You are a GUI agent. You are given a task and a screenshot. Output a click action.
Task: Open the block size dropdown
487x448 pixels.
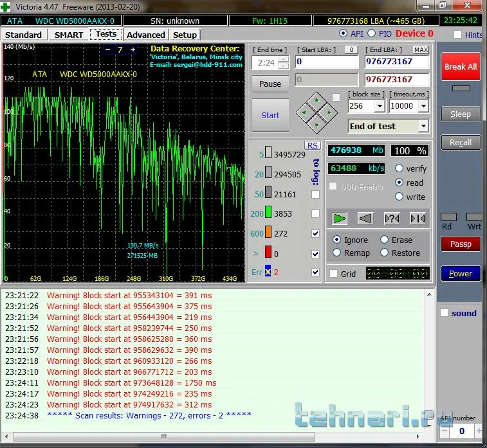point(379,106)
